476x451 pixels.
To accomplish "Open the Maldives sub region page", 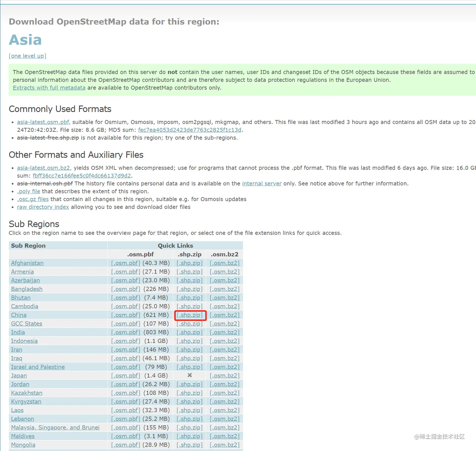I will click(23, 436).
